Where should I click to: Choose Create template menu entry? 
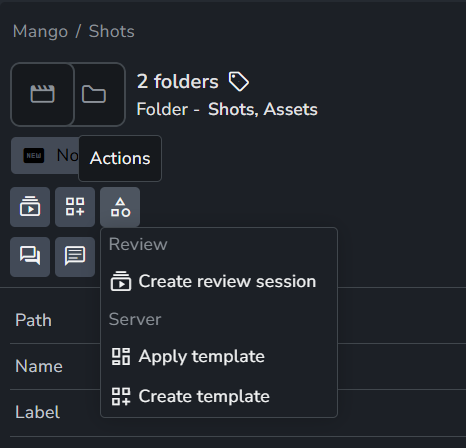click(219, 396)
